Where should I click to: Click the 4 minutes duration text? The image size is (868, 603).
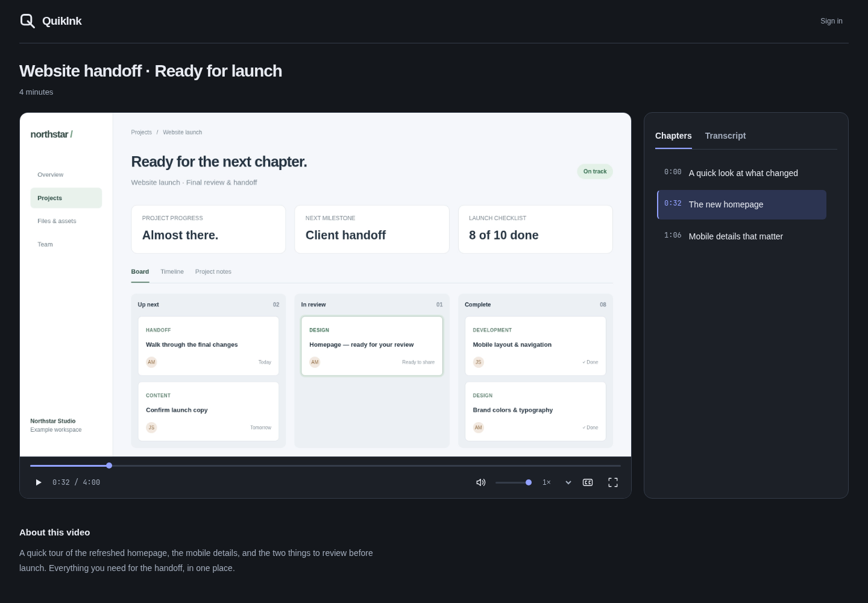coord(36,92)
